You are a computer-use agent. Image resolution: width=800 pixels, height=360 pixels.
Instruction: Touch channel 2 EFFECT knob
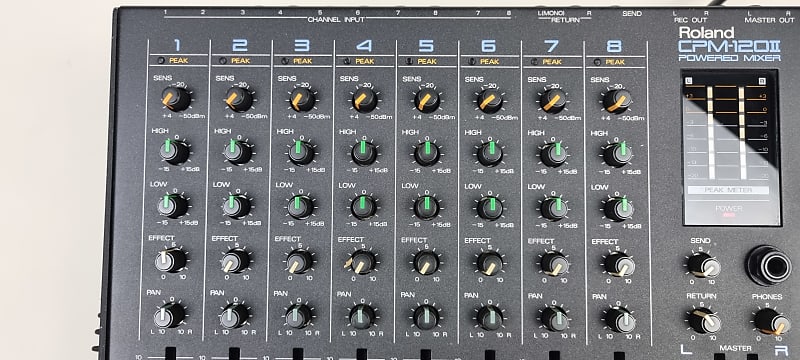(x=236, y=261)
